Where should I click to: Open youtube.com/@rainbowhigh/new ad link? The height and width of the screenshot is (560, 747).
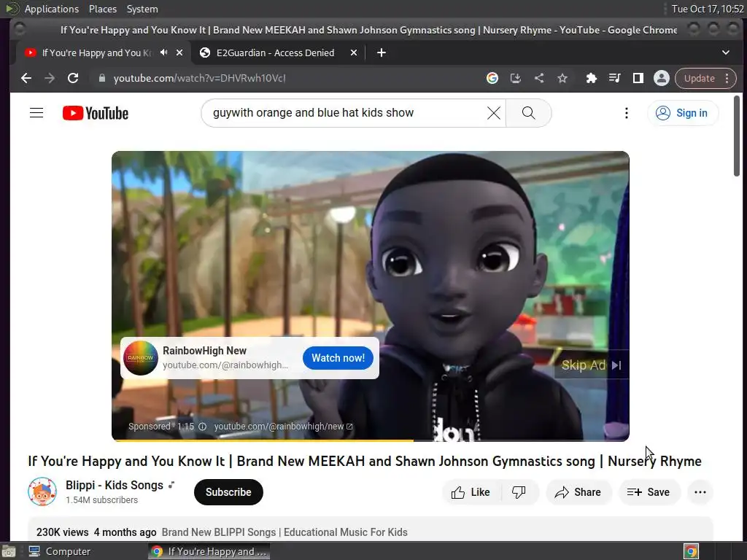(283, 426)
